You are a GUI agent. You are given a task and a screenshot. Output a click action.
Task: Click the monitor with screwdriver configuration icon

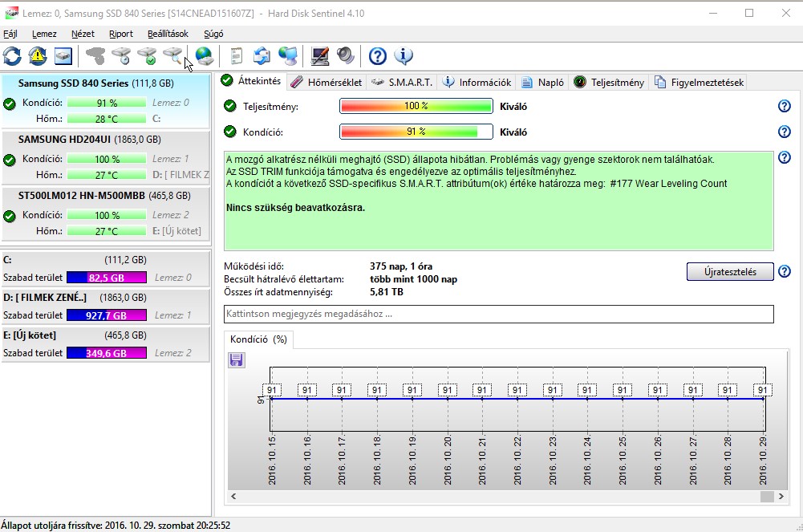click(320, 56)
